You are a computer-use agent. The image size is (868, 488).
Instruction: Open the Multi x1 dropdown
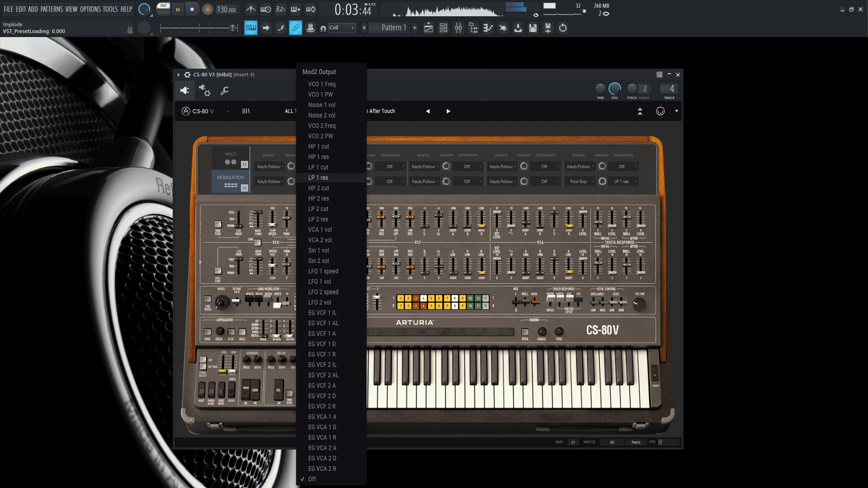573,442
